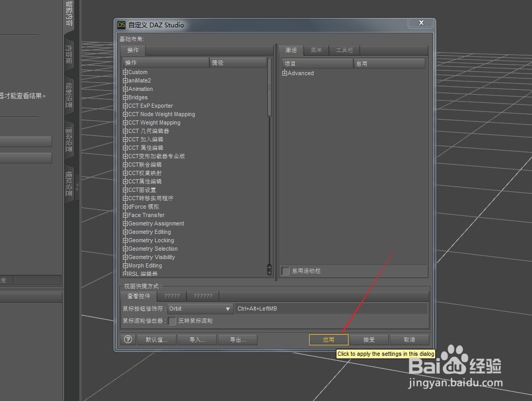Select the Geometry Assignment row
The height and width of the screenshot is (401, 532).
[x=156, y=223]
